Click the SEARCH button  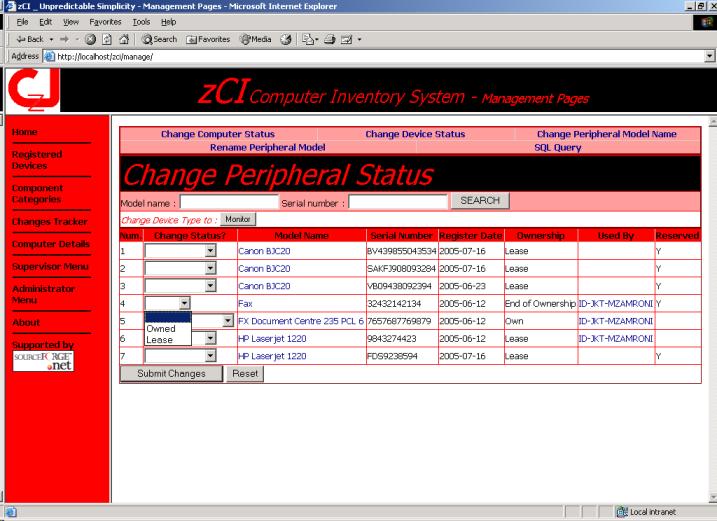click(x=480, y=201)
